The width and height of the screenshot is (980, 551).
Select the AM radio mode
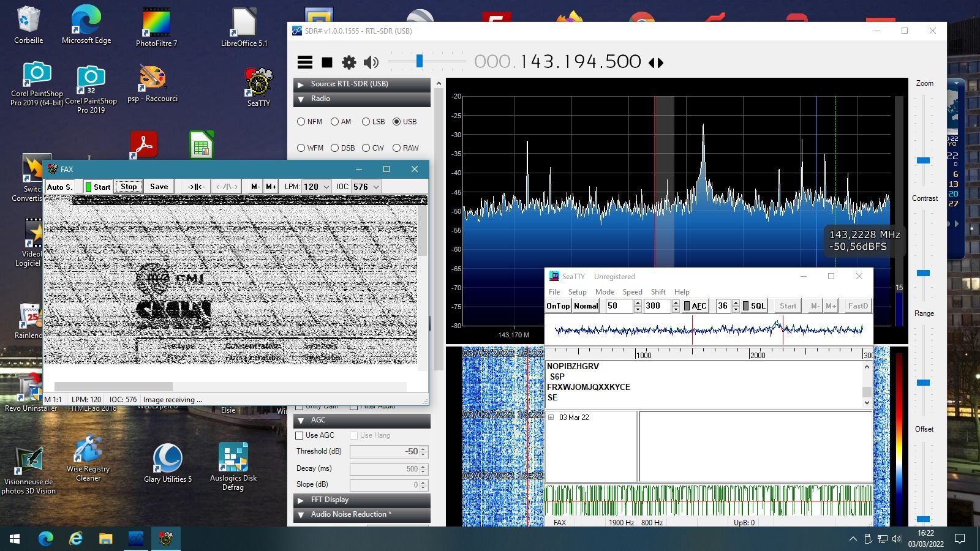point(341,122)
